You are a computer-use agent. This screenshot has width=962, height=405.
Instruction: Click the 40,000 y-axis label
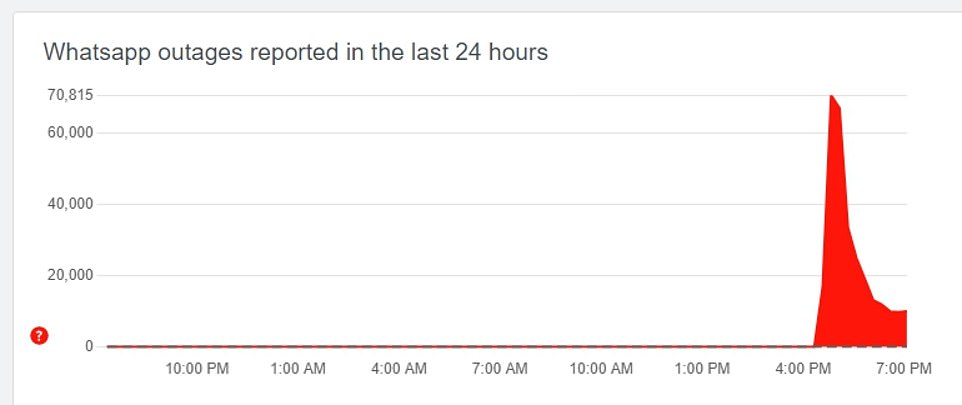[x=71, y=204]
